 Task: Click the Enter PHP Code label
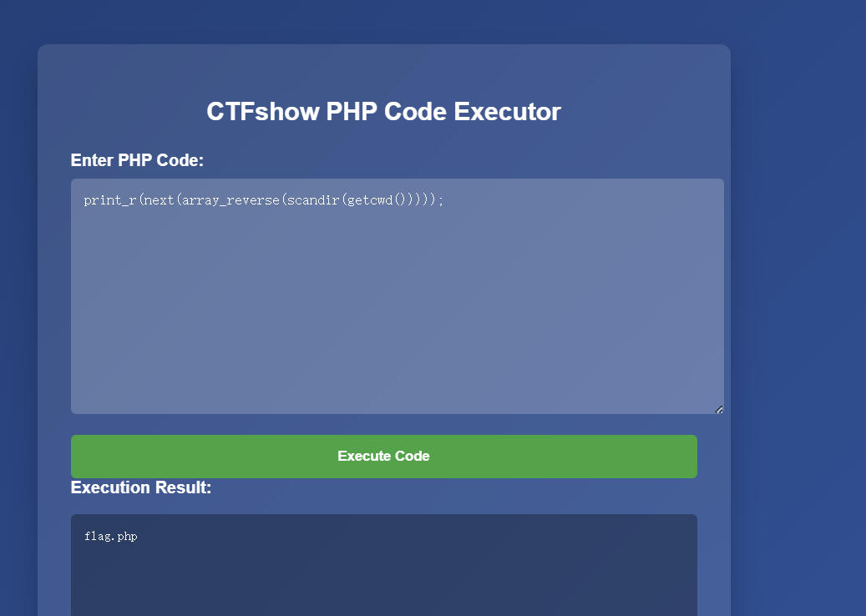(137, 160)
